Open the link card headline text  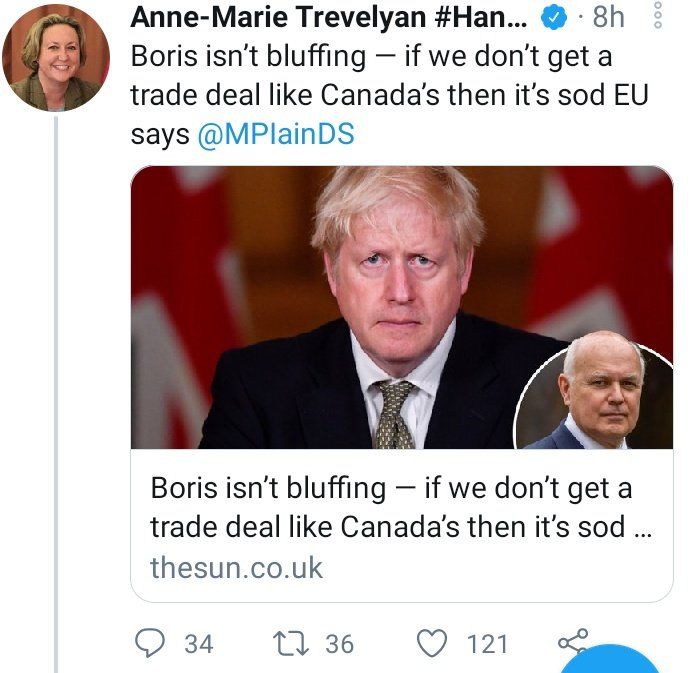[401, 507]
